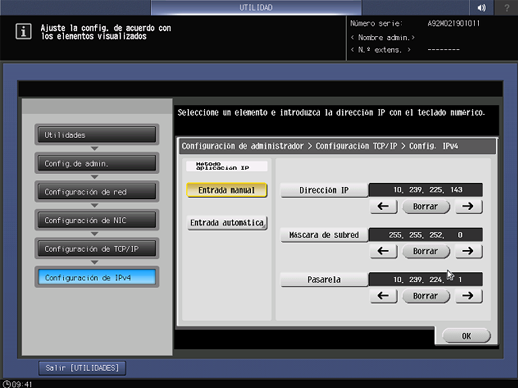Select the UTILIDAD tab at the top
The height and width of the screenshot is (388, 518).
[256, 8]
